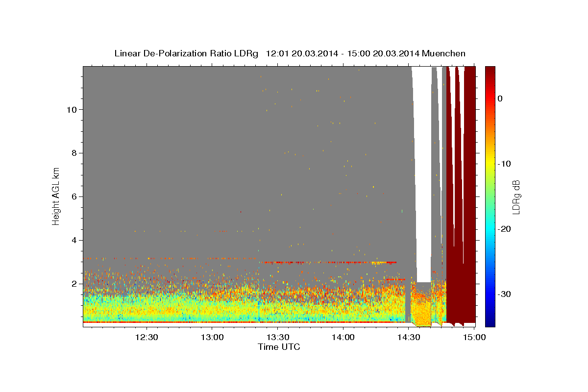Click the colorbar label "-10"
The height and width of the screenshot is (392, 588).
[x=504, y=164]
